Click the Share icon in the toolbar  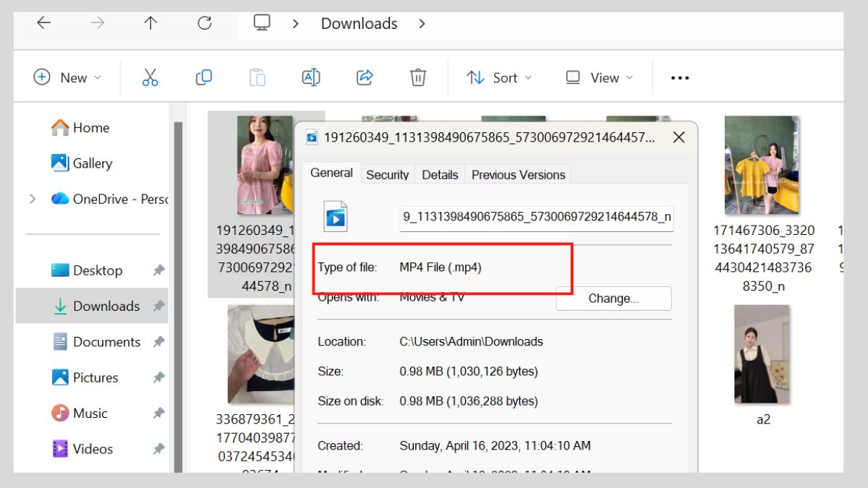365,77
